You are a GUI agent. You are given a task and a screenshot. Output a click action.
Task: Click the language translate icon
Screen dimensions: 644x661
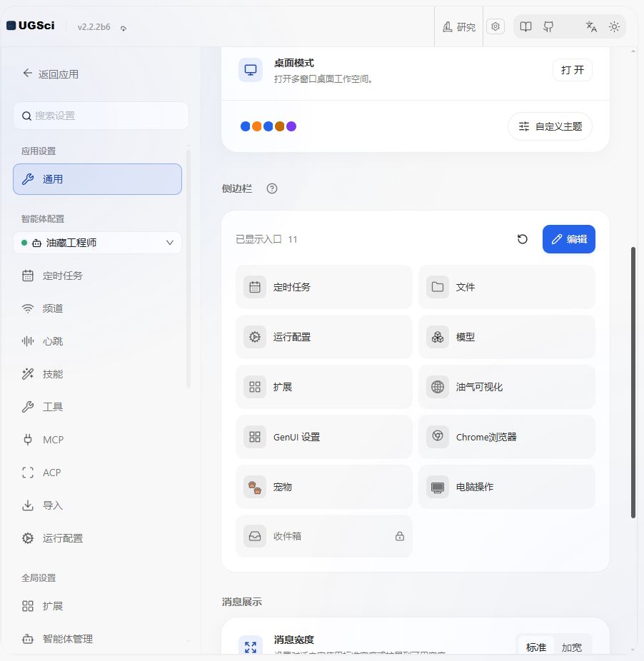(591, 27)
